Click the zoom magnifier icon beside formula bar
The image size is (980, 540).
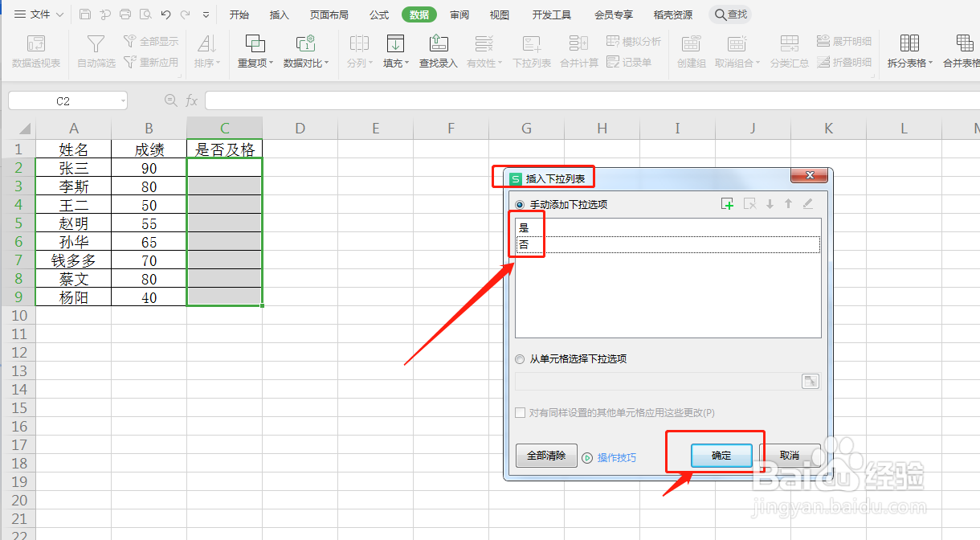point(170,100)
